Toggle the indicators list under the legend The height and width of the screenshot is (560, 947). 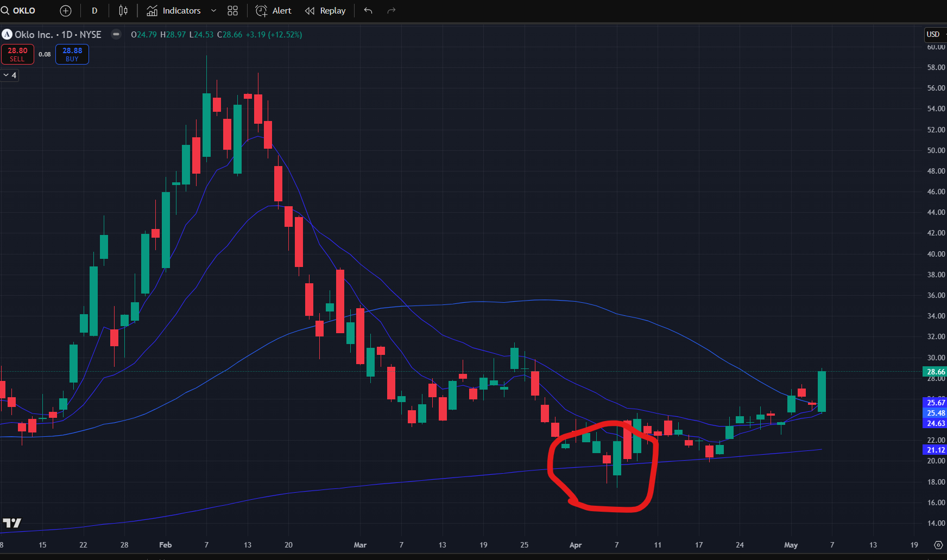[x=9, y=75]
